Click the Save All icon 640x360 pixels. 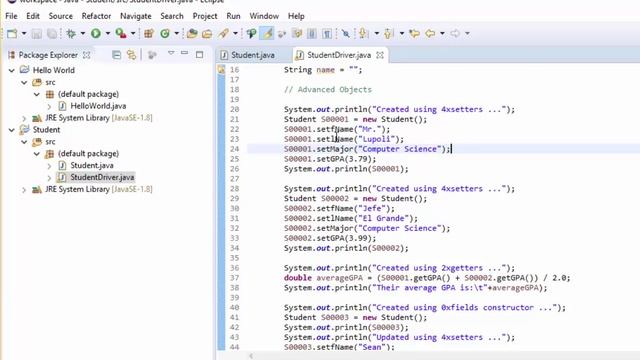[x=52, y=33]
